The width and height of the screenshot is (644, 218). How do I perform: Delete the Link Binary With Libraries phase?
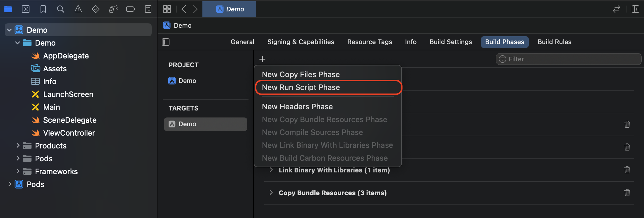click(627, 170)
